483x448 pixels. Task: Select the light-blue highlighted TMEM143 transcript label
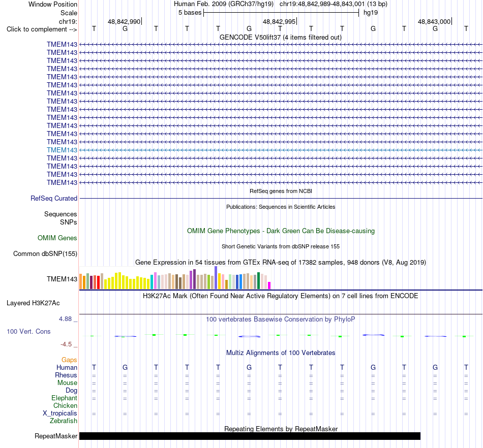pos(62,150)
